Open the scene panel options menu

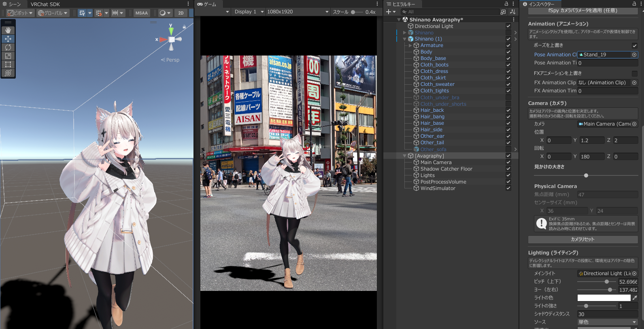[188, 4]
